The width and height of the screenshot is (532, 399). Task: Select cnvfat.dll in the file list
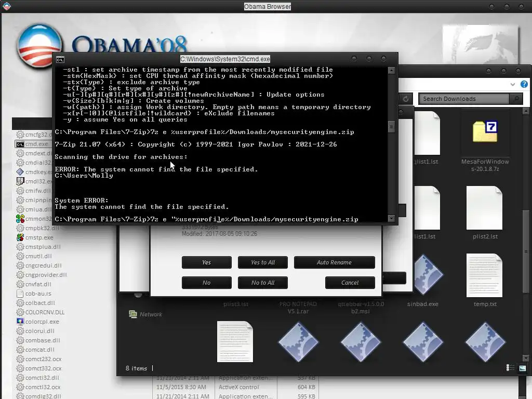click(x=34, y=284)
